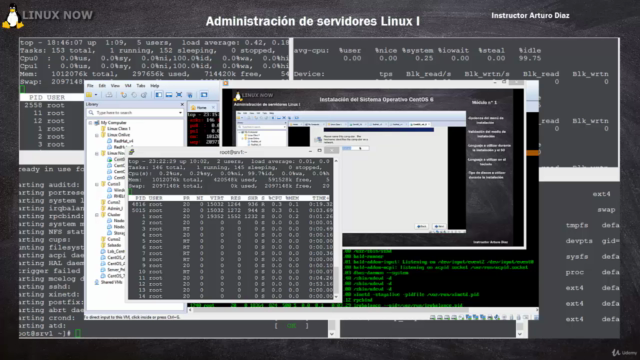
Task: Toggle the thumbnail bar toolbar icon
Action: 169,95
